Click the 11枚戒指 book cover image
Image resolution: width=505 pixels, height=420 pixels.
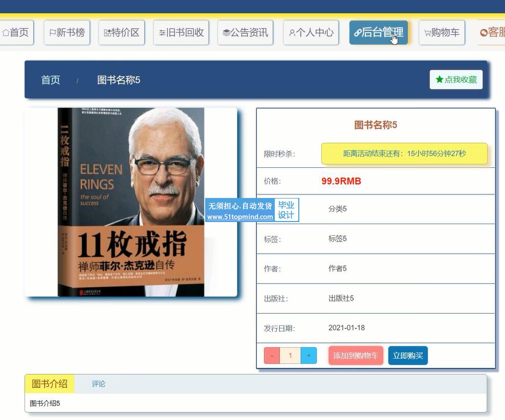pyautogui.click(x=131, y=202)
